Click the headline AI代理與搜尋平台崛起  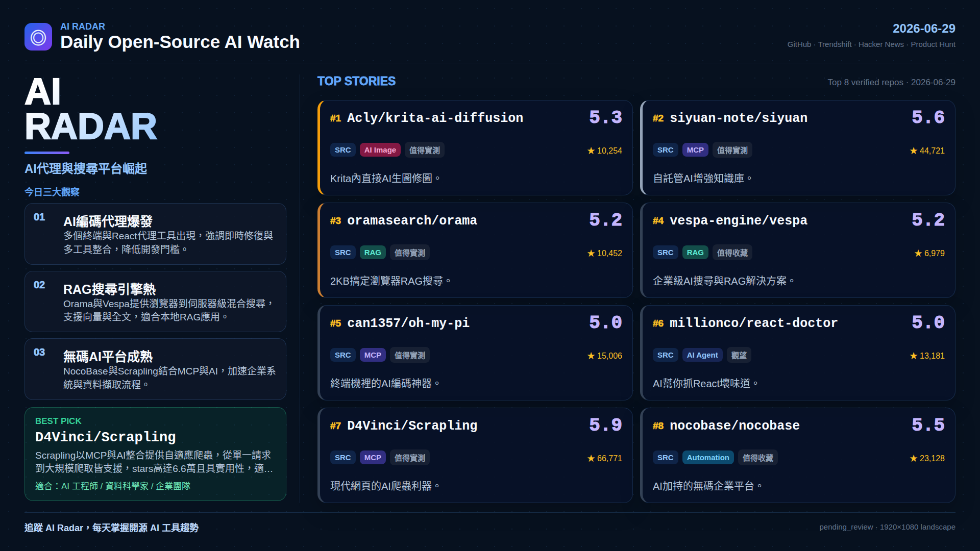(86, 169)
